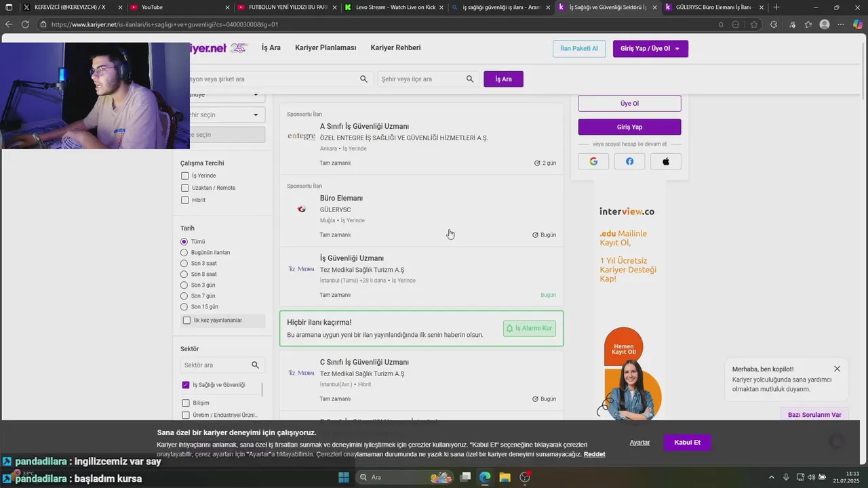Click the purple İş Ara search button
The height and width of the screenshot is (488, 868).
(x=503, y=79)
